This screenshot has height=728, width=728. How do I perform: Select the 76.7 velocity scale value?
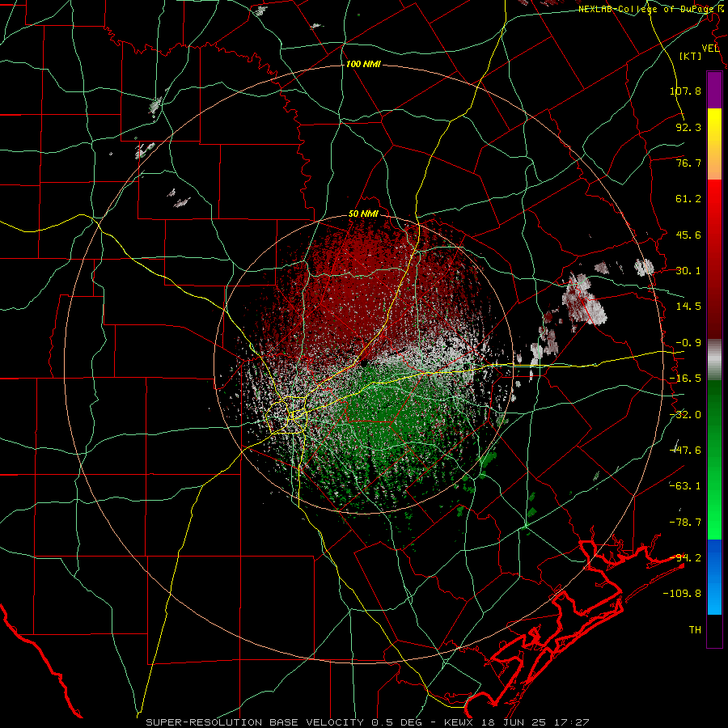pyautogui.click(x=688, y=163)
